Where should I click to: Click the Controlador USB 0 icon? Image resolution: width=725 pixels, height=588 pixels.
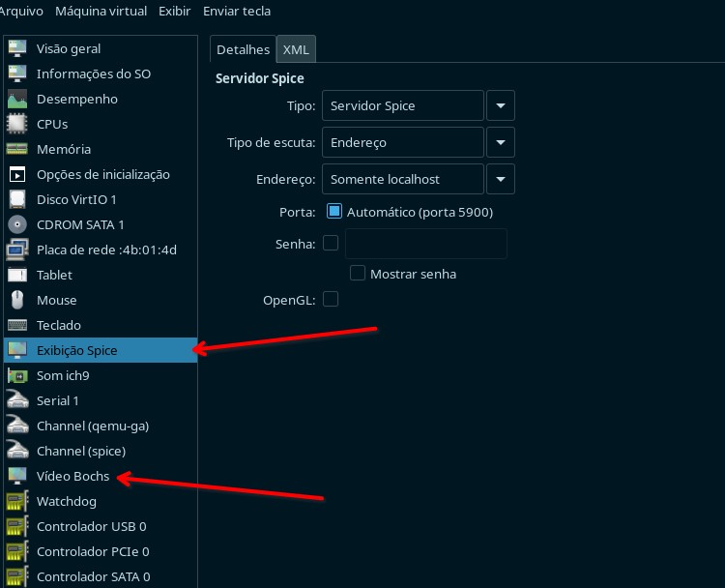point(17,526)
